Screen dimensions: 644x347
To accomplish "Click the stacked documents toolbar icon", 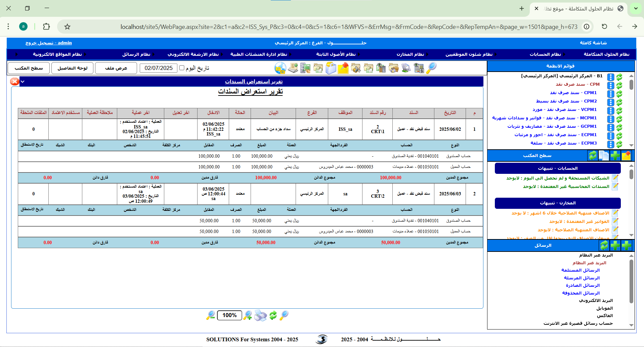I will tap(406, 68).
